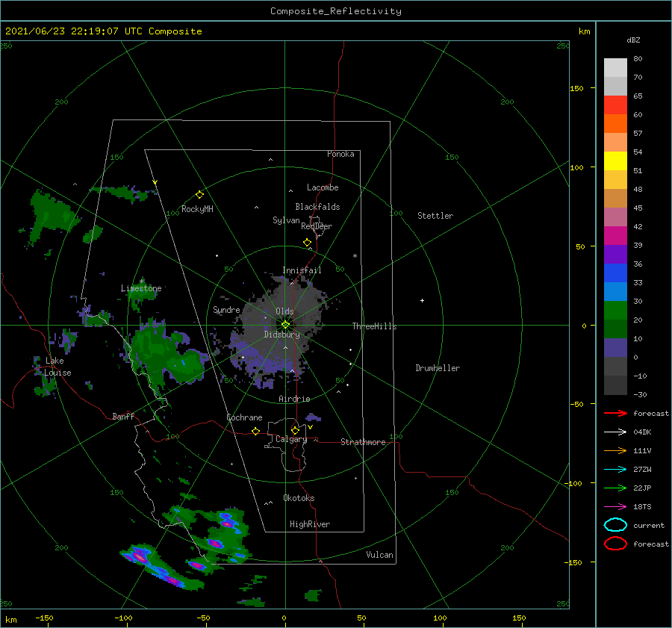The height and width of the screenshot is (628, 672).
Task: Click the Drumheller label
Action: (438, 368)
